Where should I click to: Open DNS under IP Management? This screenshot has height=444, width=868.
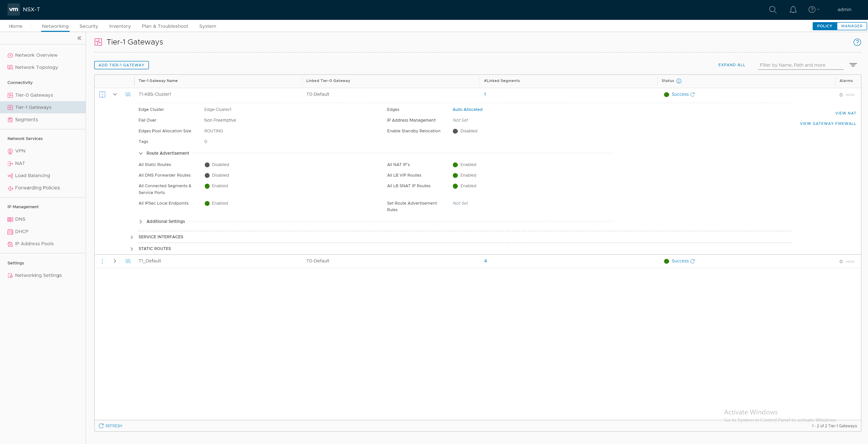pyautogui.click(x=20, y=219)
